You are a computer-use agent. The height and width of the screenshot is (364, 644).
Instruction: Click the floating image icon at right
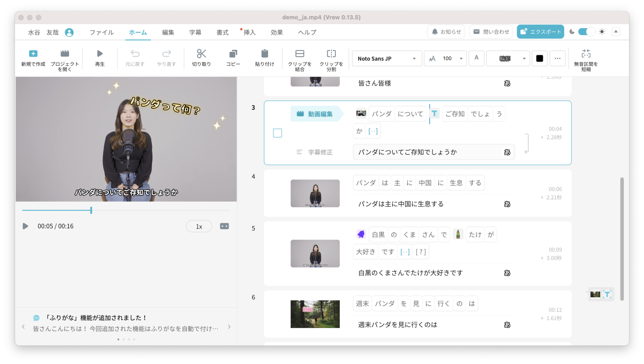click(595, 294)
